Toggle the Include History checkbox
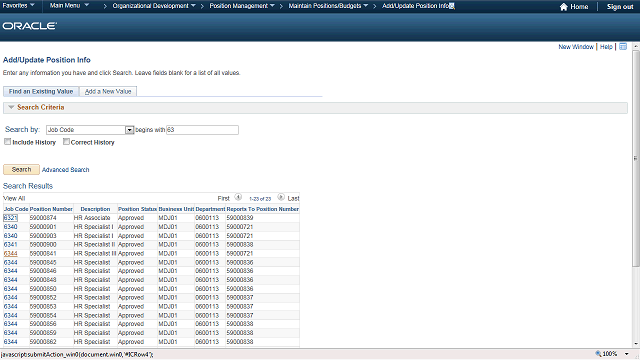Screen dimensions: 640x360 click(7, 142)
